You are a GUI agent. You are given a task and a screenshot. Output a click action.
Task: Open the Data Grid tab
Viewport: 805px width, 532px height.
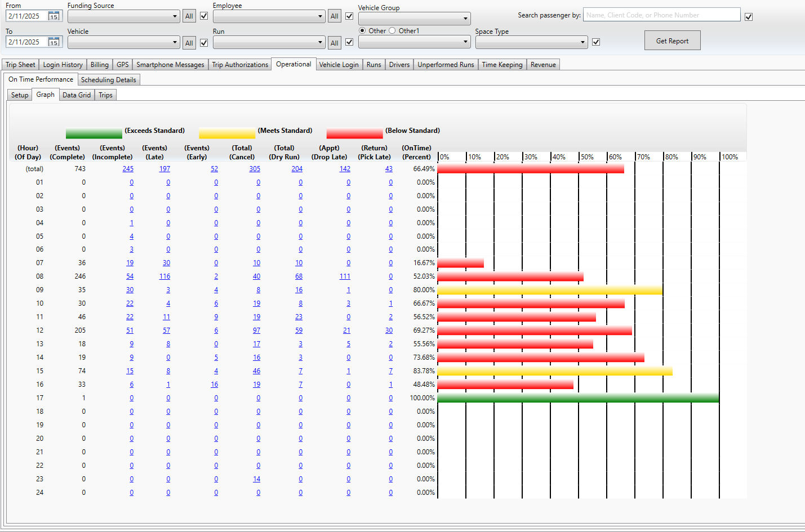(x=77, y=95)
